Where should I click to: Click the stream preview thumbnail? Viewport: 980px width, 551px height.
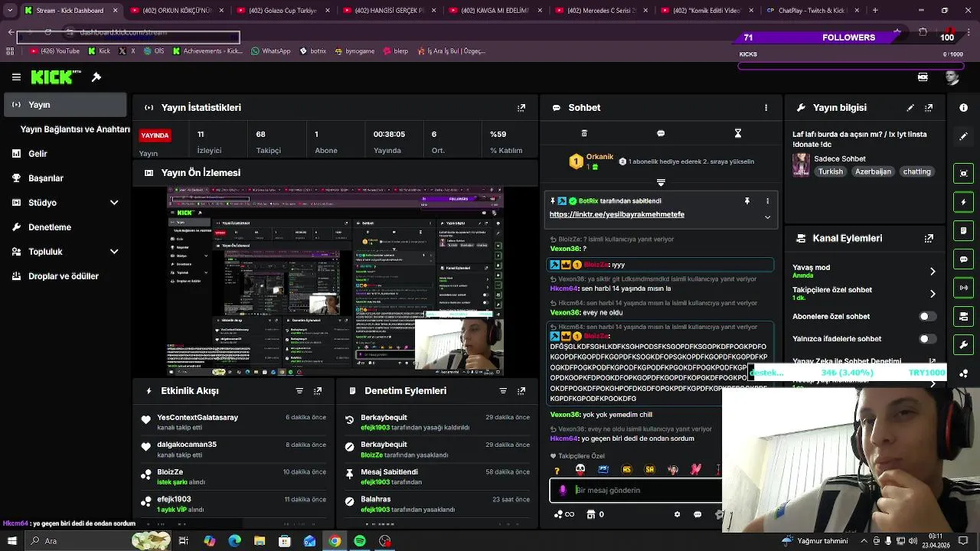pos(335,281)
